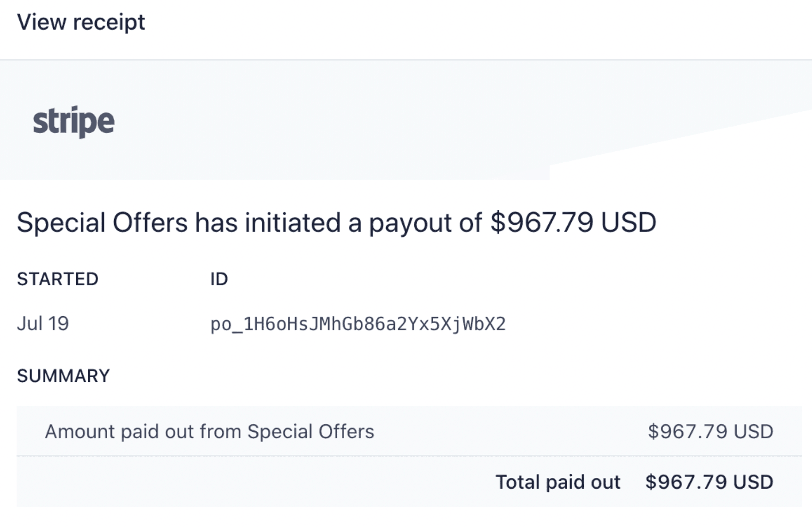Click "Special Offers" in the summary row

[x=310, y=432]
